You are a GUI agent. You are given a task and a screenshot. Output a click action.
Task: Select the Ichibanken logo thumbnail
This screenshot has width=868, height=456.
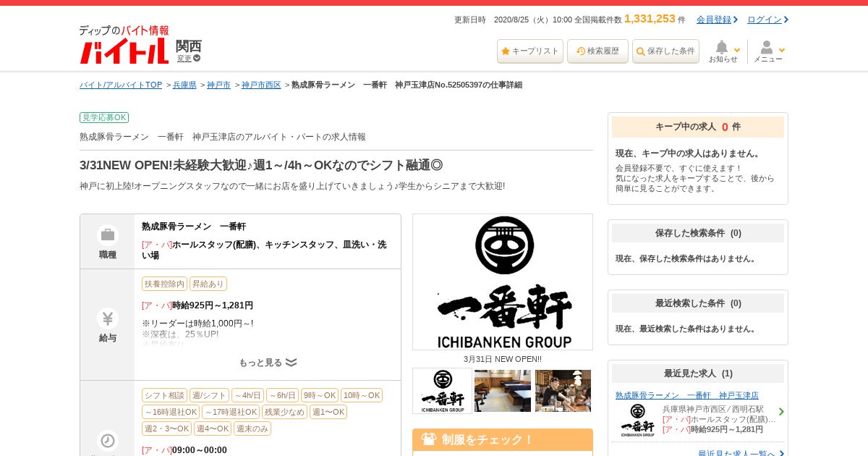[x=442, y=391]
